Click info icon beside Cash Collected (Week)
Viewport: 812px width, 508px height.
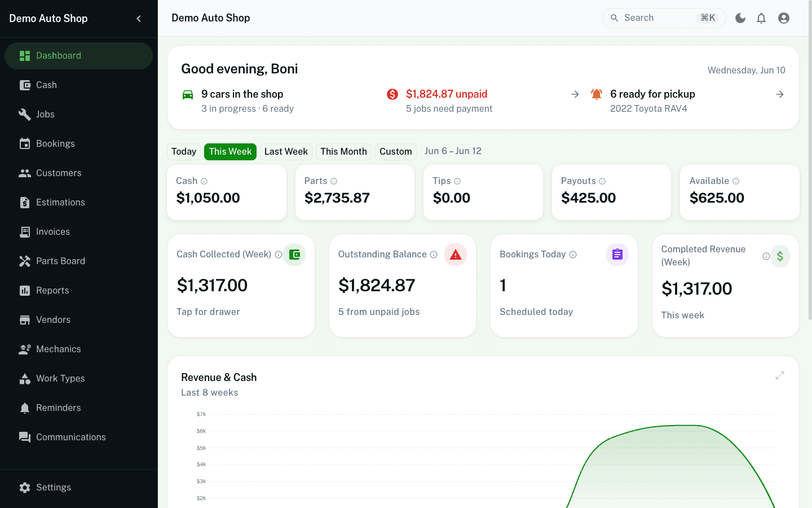279,255
